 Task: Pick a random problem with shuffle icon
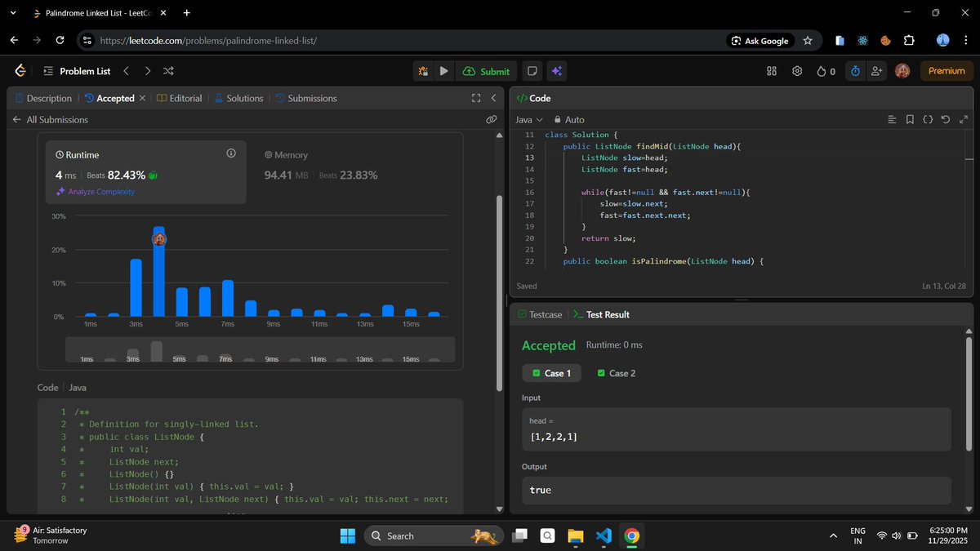coord(168,71)
